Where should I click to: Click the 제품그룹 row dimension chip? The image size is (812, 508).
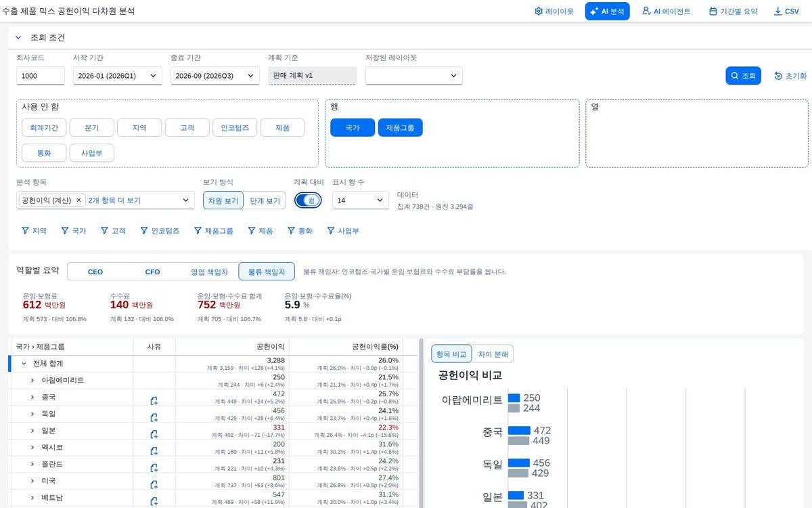401,127
